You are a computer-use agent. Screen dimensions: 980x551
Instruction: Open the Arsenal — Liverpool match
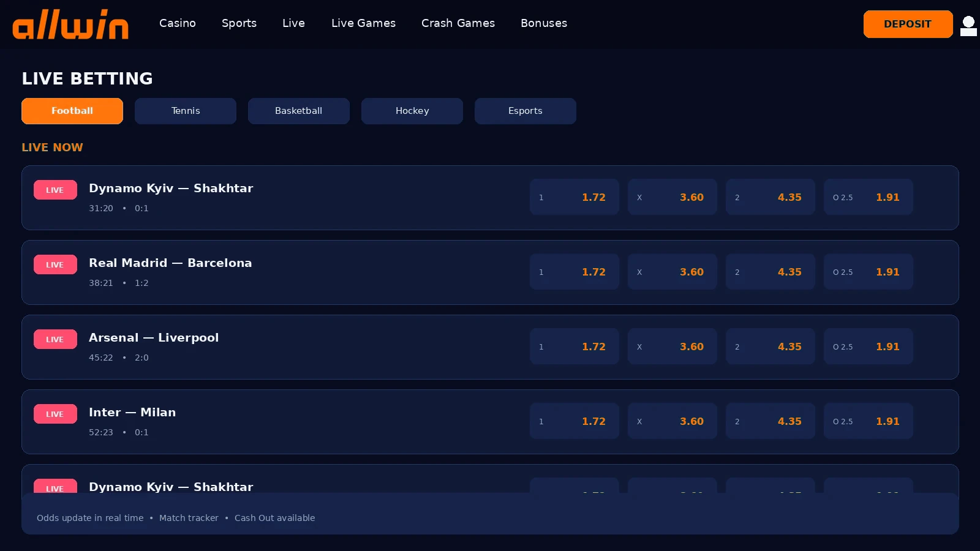tap(154, 338)
